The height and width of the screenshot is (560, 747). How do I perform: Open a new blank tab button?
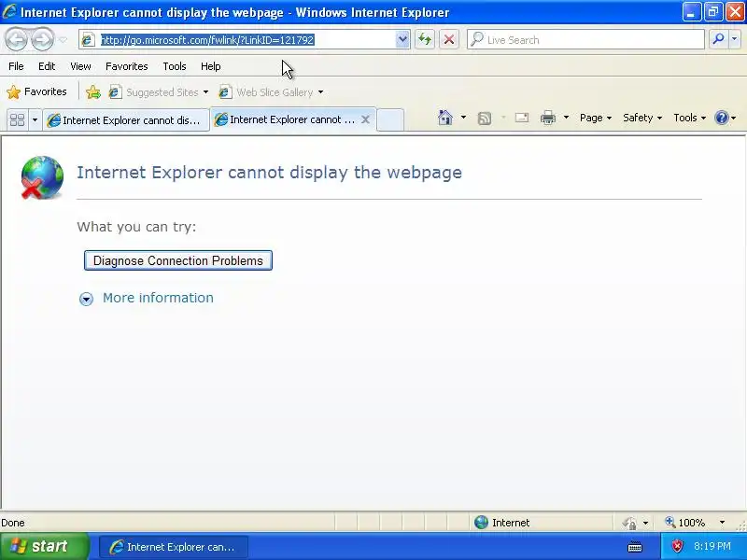pyautogui.click(x=390, y=119)
